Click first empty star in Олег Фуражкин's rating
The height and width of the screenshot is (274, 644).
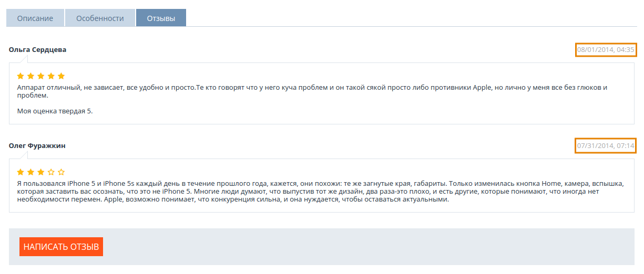pyautogui.click(x=51, y=172)
